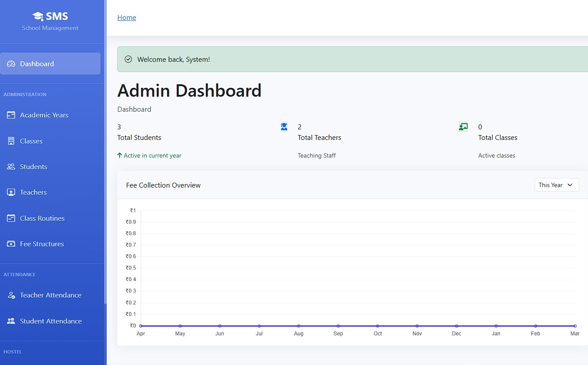This screenshot has width=588, height=365.
Task: Click the Total Classes chalkboard icon
Action: tap(463, 127)
